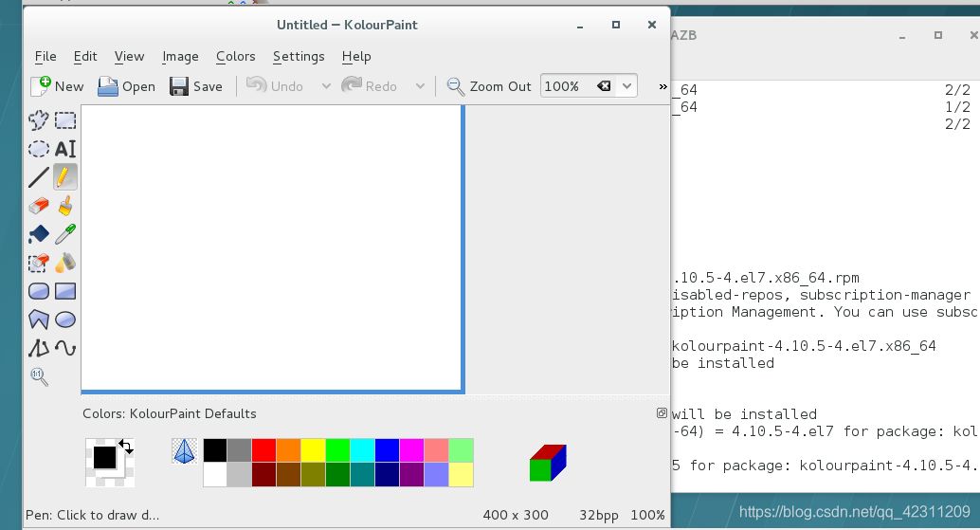Select the Brush tool
This screenshot has width=980, height=530.
click(65, 206)
